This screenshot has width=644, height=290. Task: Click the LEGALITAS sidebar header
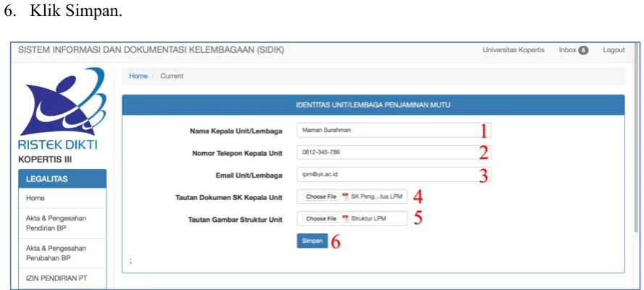pos(62,178)
